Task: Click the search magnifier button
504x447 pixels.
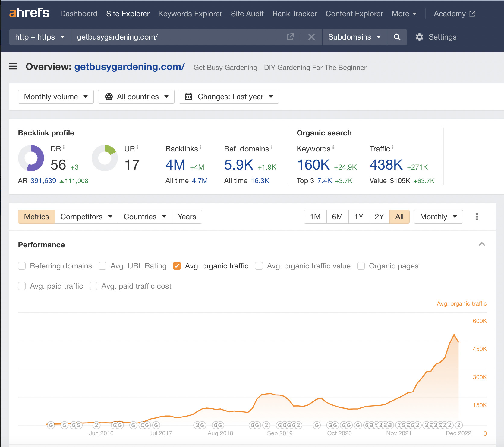Action: point(397,37)
